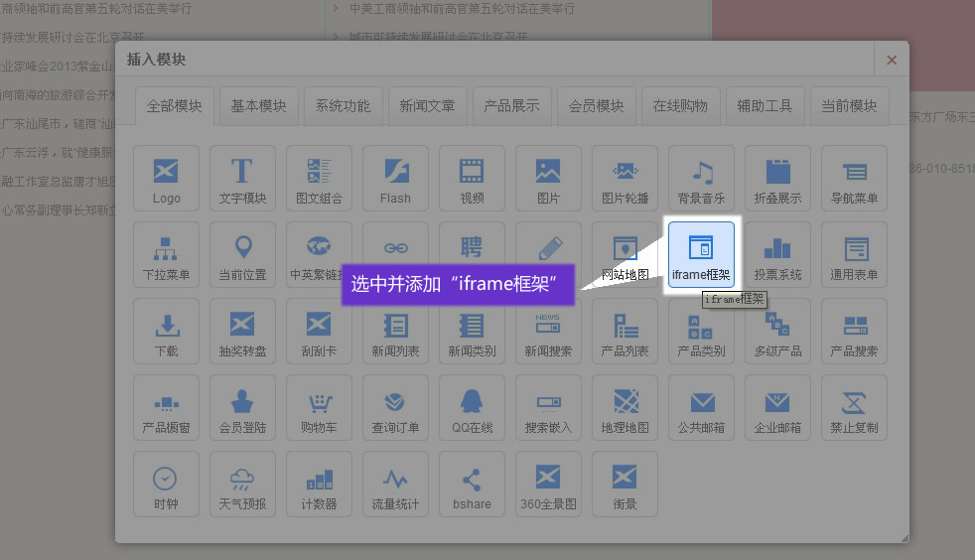Screen dimensions: 975x560
Task: Switch to the 基本模块 tab
Action: tap(258, 106)
